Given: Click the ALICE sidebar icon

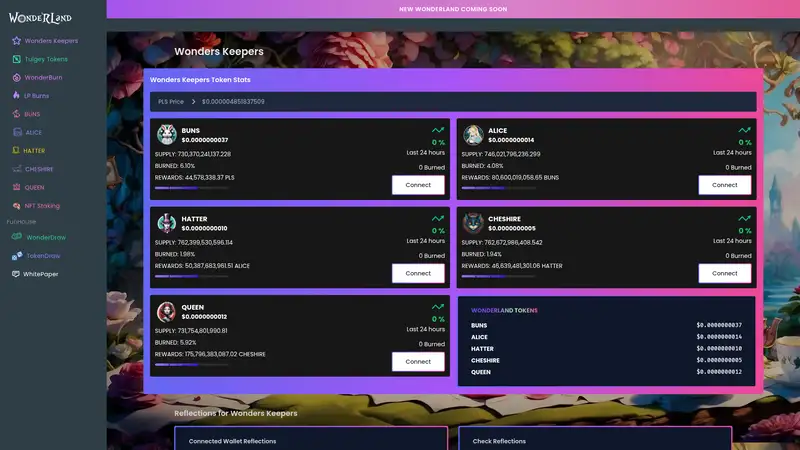Looking at the screenshot, I should pos(17,132).
